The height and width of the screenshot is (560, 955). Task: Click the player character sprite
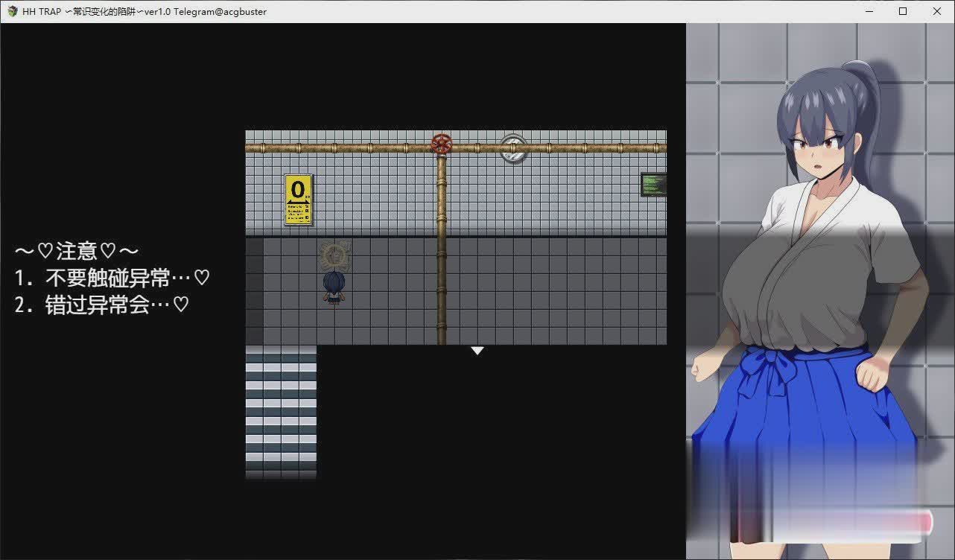coord(334,287)
